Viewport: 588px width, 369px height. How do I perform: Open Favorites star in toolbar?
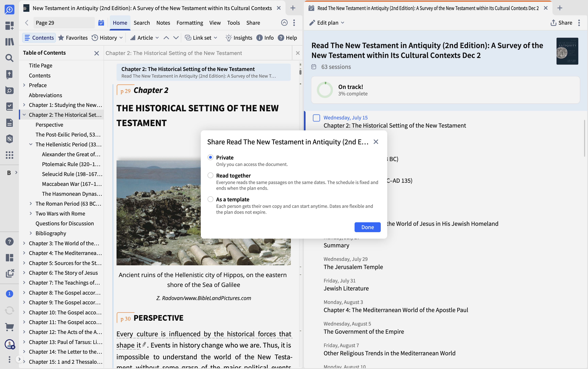[73, 38]
